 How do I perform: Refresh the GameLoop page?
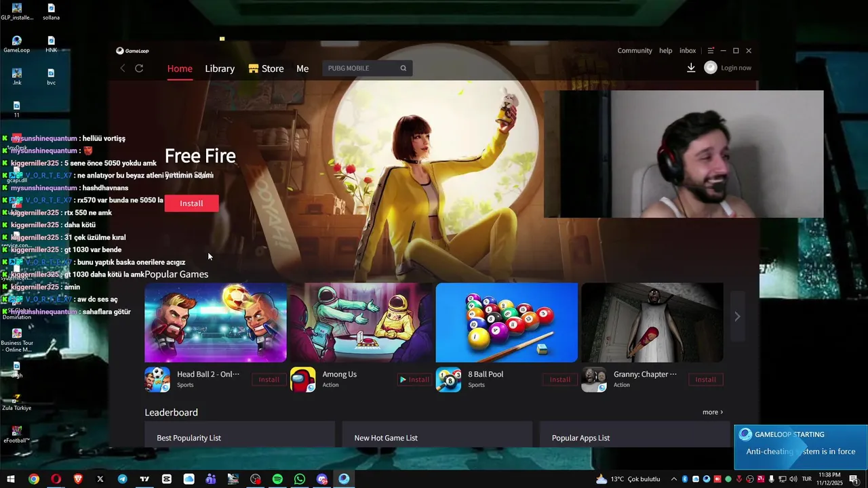[x=139, y=68]
